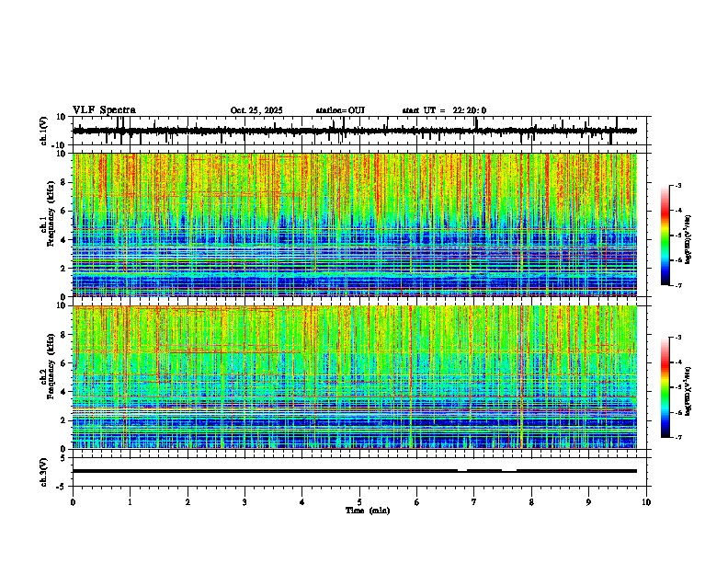Click the '8' tick on ch.2 frequency axis
The height and width of the screenshot is (563, 728).
[63, 335]
